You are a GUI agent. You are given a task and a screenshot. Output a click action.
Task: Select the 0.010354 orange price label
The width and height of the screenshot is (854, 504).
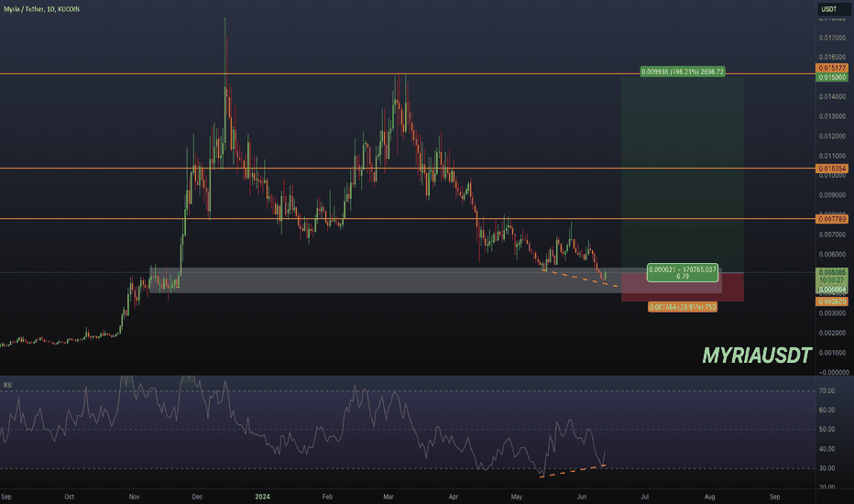pos(832,169)
